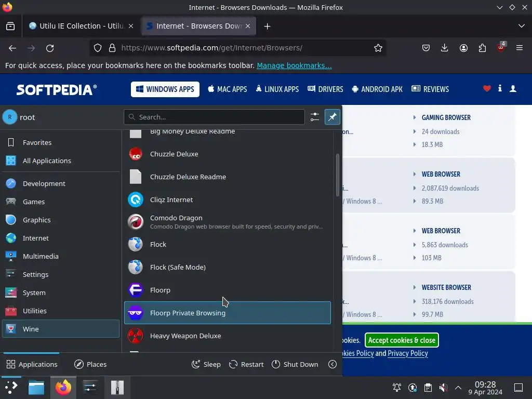Click the root user avatar

point(10,117)
